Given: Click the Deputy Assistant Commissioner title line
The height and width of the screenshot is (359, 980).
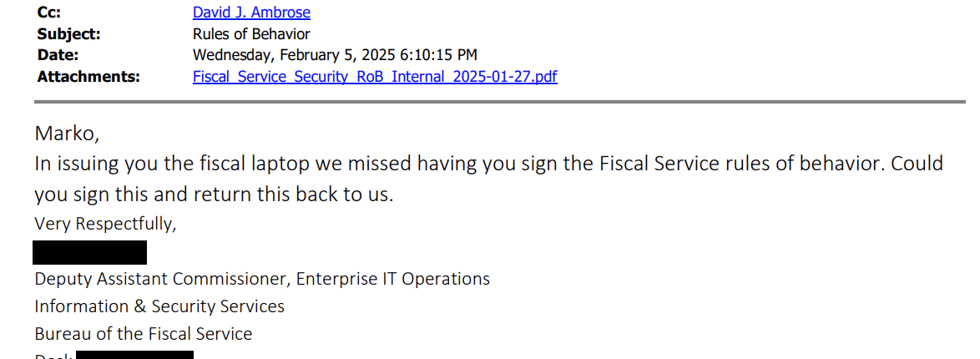Looking at the screenshot, I should coord(262,279).
